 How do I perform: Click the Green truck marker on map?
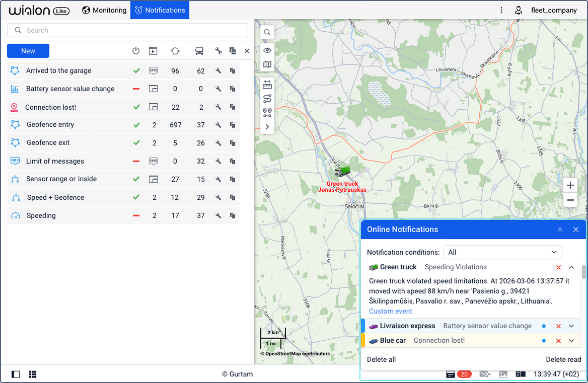[342, 172]
